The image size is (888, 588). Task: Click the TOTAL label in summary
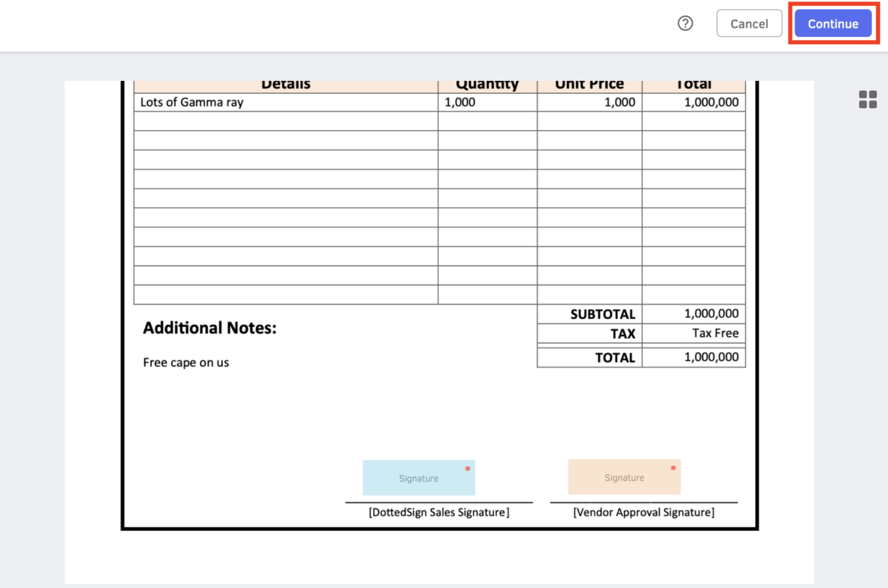pyautogui.click(x=615, y=358)
